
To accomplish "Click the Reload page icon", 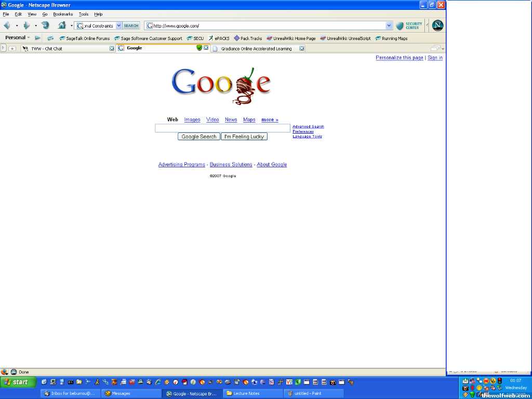I will point(45,25).
